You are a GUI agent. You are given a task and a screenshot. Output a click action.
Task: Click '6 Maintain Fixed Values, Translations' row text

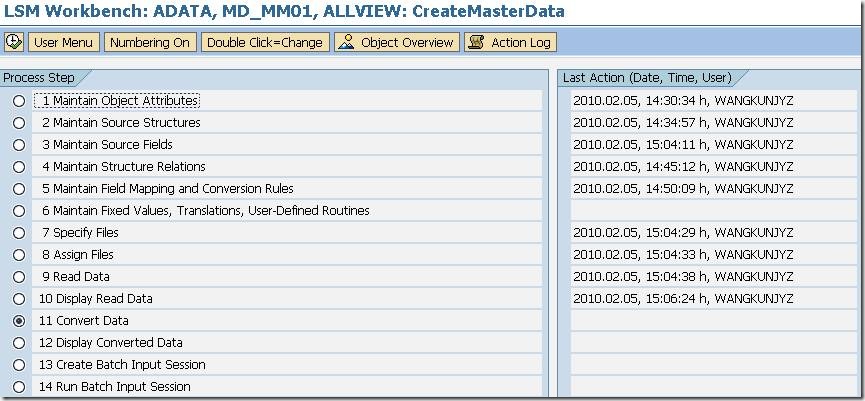click(x=206, y=211)
